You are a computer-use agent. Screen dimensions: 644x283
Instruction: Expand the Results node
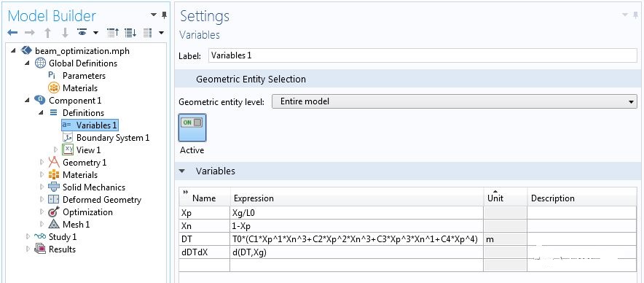click(x=28, y=249)
